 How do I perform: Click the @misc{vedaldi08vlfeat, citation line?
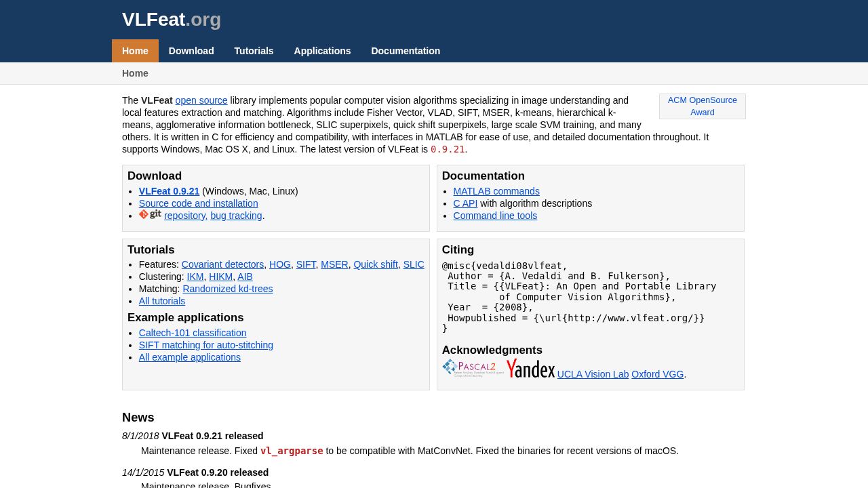[505, 266]
